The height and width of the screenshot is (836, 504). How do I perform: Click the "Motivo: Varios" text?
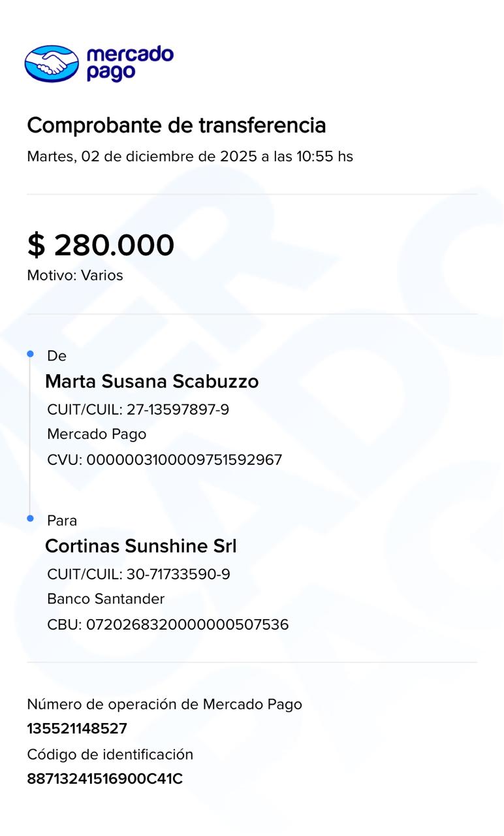74,276
